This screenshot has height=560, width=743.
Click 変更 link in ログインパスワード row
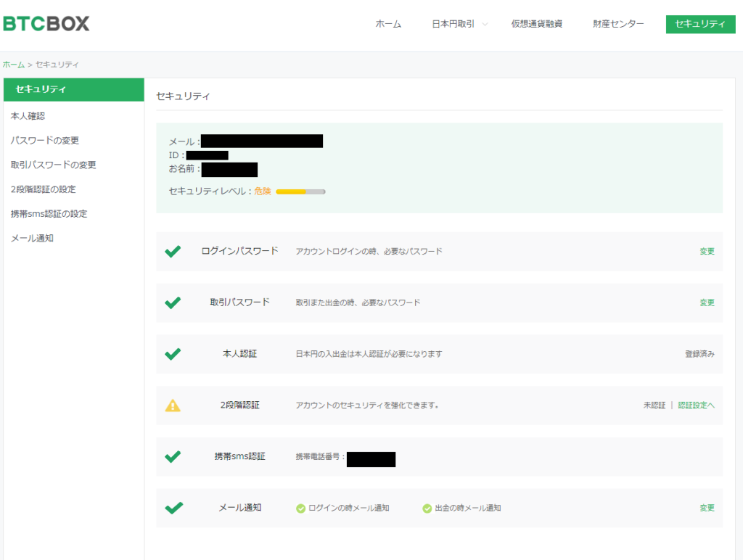[707, 252]
